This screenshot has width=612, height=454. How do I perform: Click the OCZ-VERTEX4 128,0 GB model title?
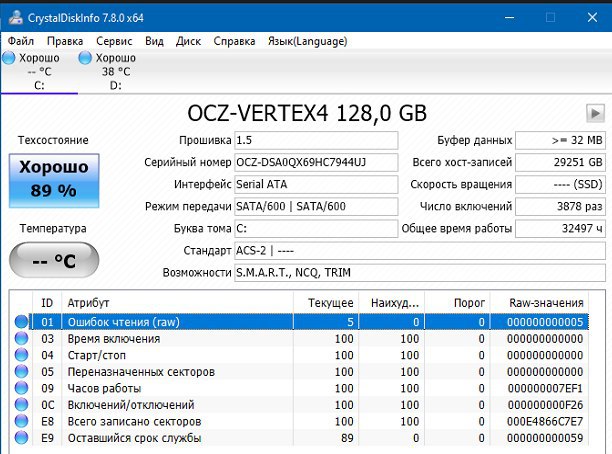307,114
